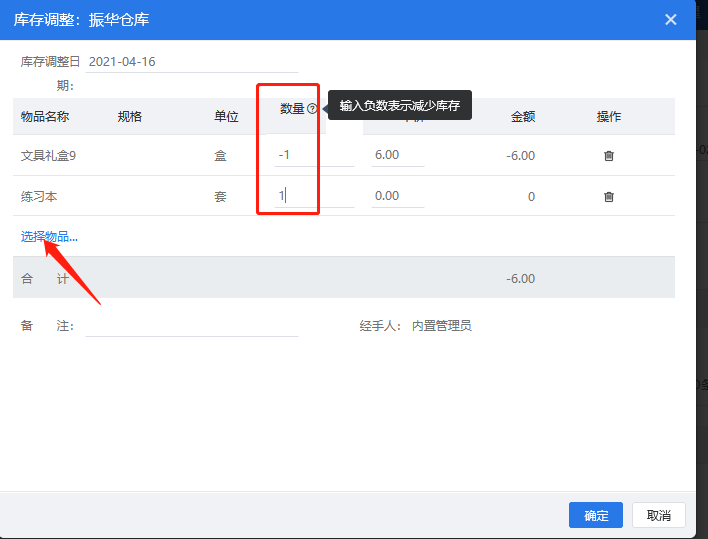Edit unit price 6.00 for 文具礼盒9
Viewport: 708px width, 539px height.
tap(398, 155)
